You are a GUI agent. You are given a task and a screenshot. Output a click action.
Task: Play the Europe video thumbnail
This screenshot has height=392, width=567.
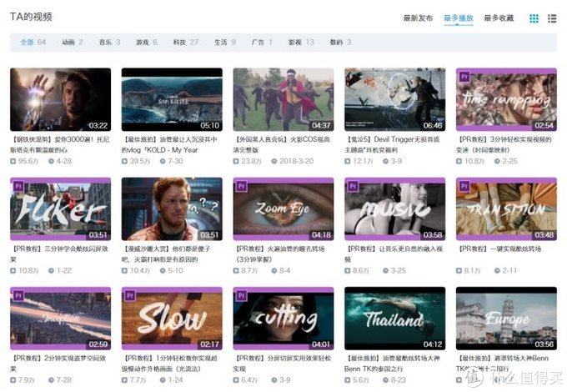[506, 319]
